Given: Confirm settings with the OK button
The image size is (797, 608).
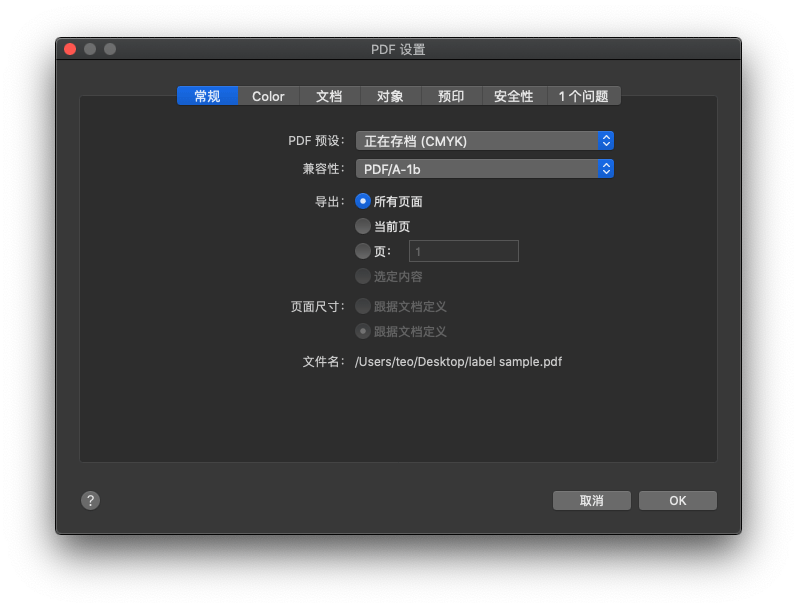Looking at the screenshot, I should point(678,501).
